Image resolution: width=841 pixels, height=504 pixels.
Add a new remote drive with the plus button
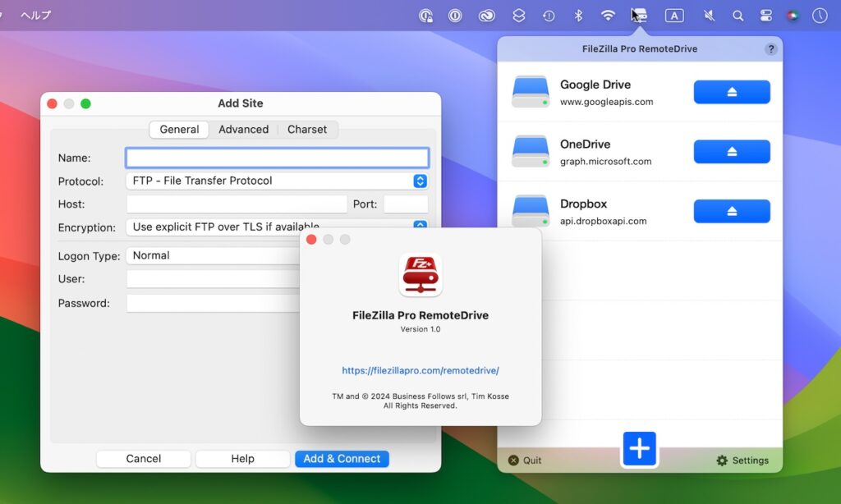(639, 448)
